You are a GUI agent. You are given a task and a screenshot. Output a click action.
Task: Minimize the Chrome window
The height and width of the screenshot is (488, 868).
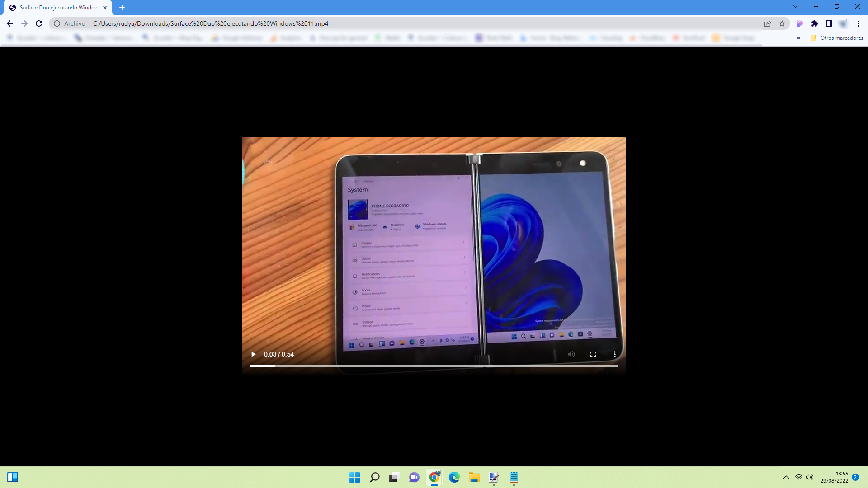[x=816, y=7]
